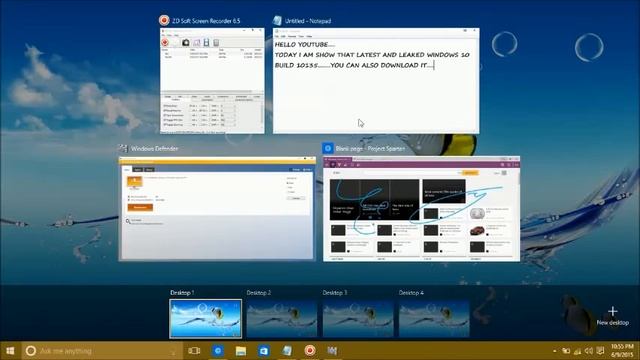
Task: Click the Project Spartan title icon above the thumbnail
Action: 327,148
